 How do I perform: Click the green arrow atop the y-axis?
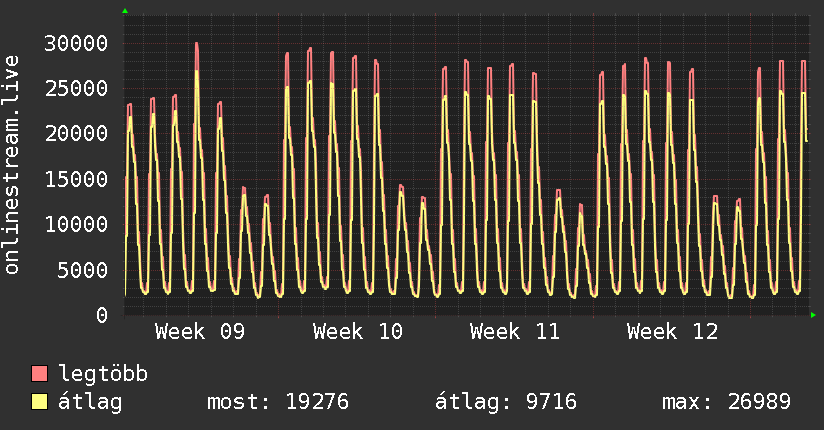(x=125, y=11)
